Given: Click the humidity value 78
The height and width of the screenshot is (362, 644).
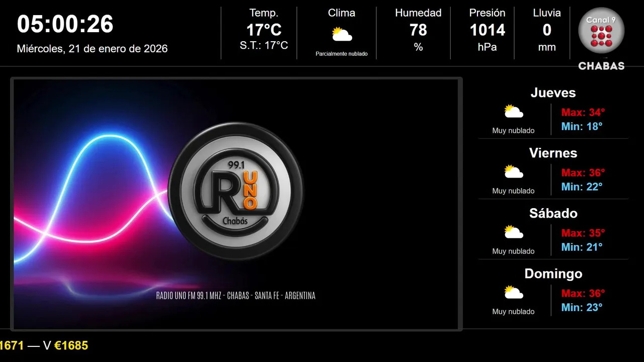Looking at the screenshot, I should 418,30.
